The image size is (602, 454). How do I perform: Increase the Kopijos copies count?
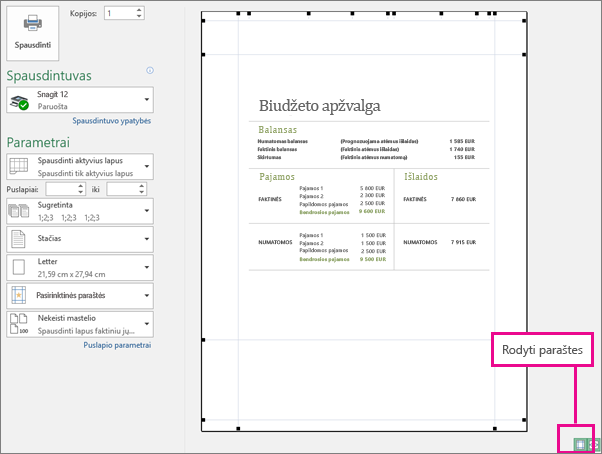point(139,10)
